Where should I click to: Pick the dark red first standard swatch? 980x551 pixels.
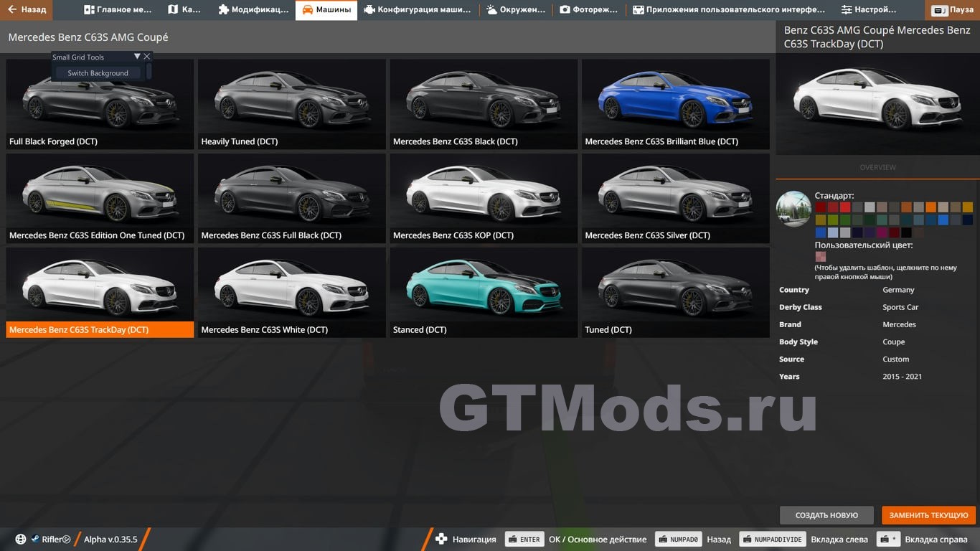pyautogui.click(x=821, y=207)
